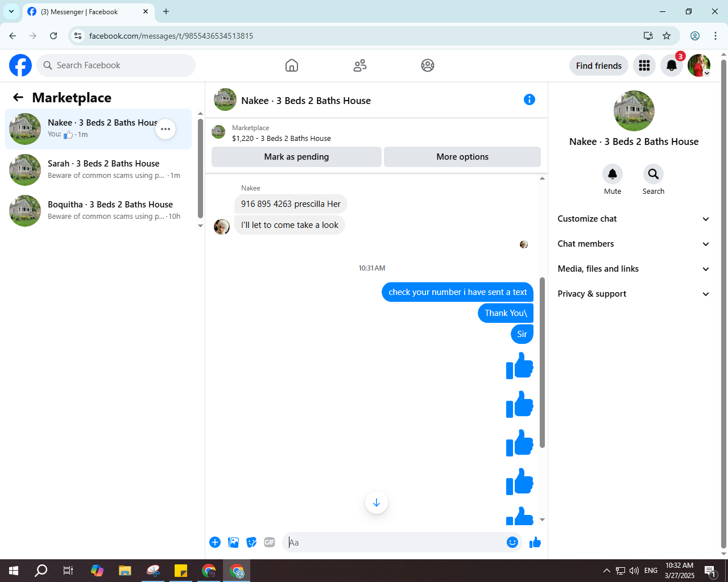
Task: Expand the Customize chat section
Action: coord(634,219)
